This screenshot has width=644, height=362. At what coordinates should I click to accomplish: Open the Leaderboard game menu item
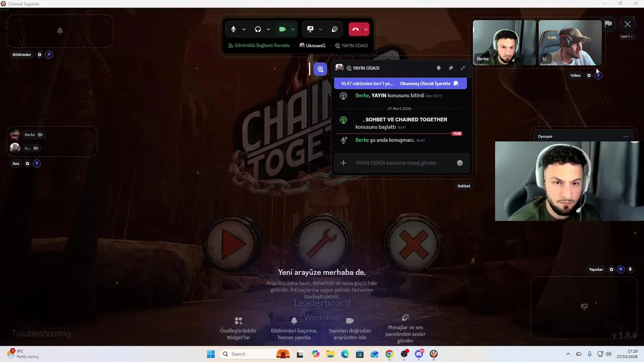(x=322, y=303)
